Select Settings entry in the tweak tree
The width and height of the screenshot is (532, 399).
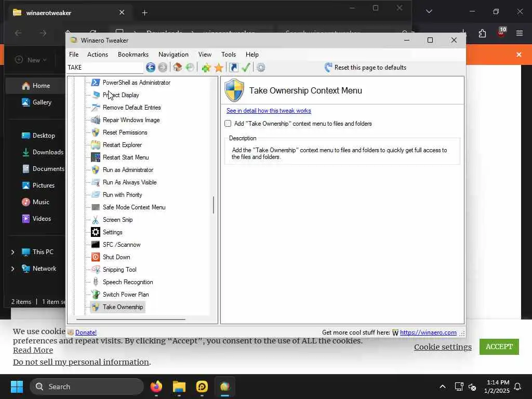(x=112, y=232)
